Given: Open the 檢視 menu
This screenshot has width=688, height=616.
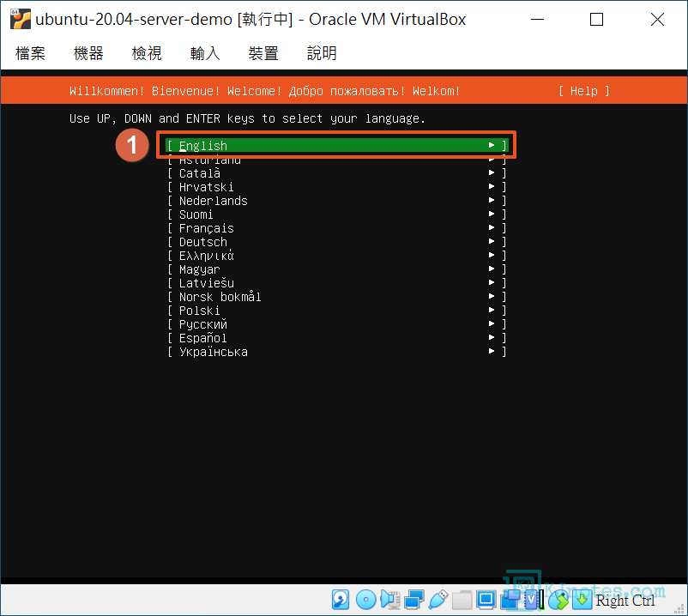Looking at the screenshot, I should tap(147, 53).
